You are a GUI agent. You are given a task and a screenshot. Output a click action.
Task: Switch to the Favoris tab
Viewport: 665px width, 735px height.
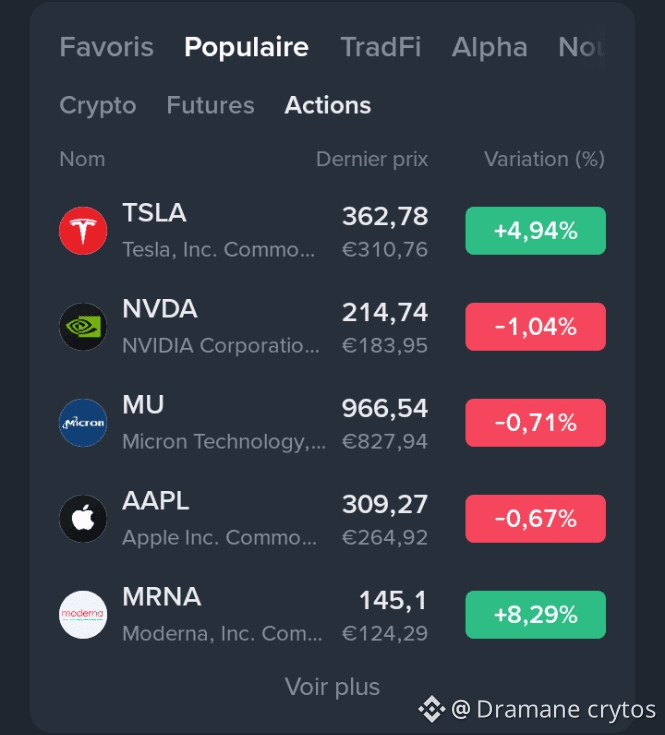(x=106, y=47)
